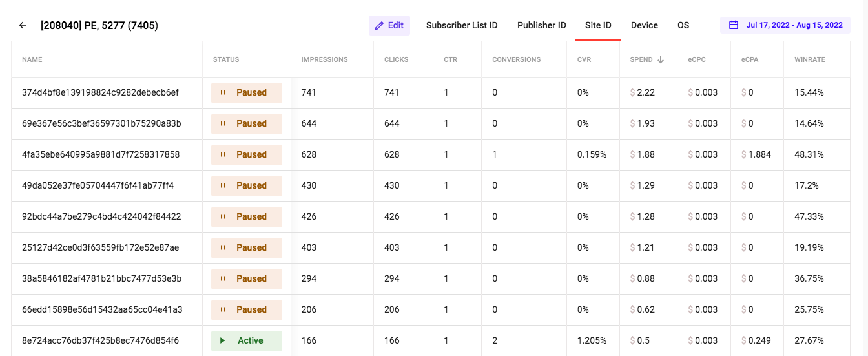Click the winrate value 47.33%
868x356 pixels.
click(809, 216)
